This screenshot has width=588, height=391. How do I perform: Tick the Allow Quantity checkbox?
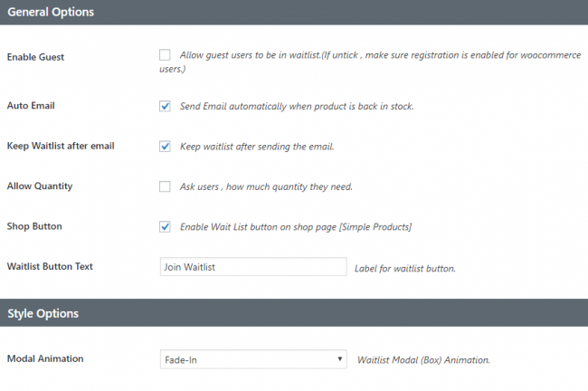click(x=165, y=186)
